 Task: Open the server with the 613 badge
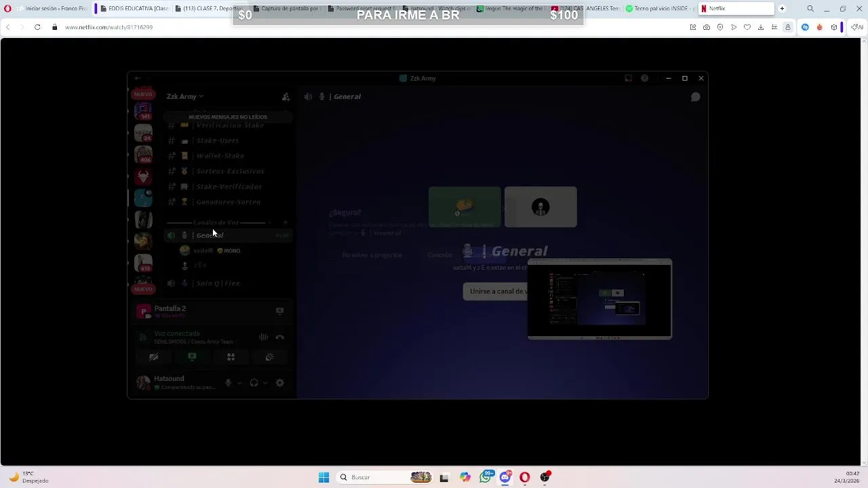click(143, 262)
